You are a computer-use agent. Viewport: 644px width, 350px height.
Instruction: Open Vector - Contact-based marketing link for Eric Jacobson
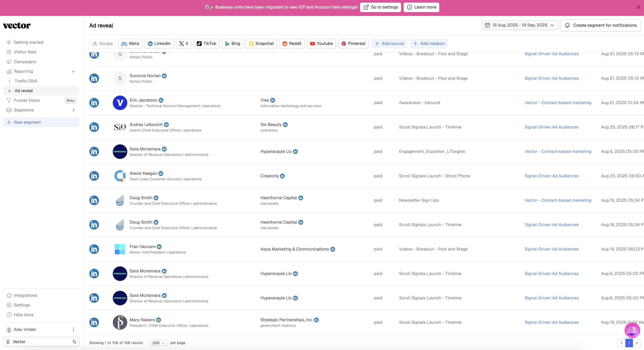(x=558, y=103)
